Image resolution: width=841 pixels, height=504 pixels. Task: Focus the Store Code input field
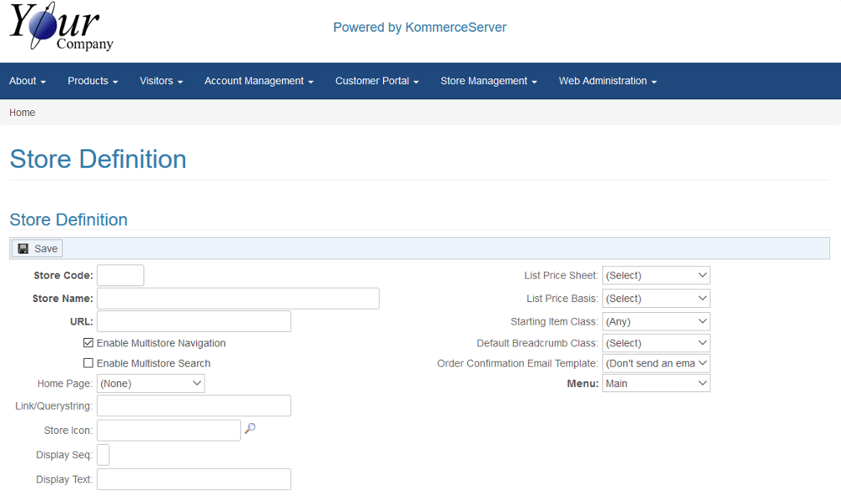[120, 275]
